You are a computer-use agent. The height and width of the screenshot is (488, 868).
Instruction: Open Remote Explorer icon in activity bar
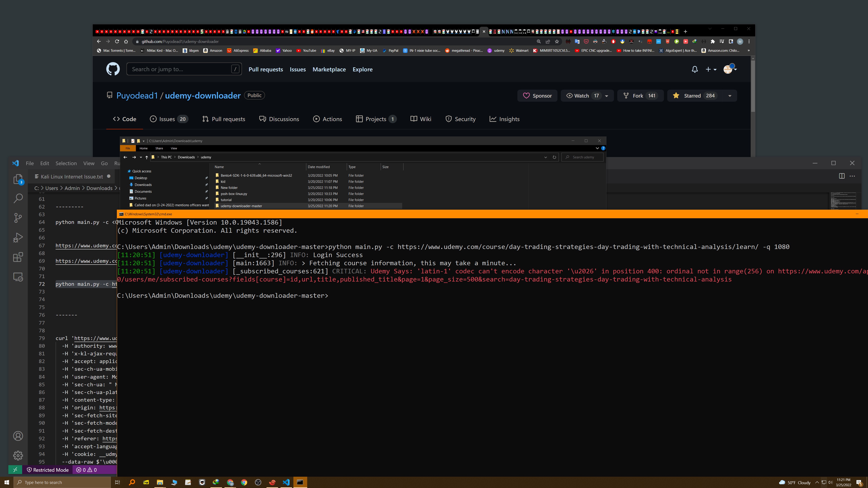[x=18, y=277]
